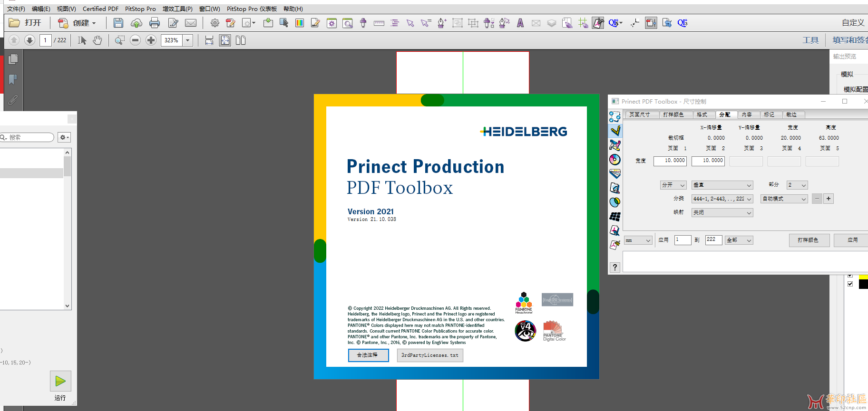Toggle checkbox beside the black color swatch
Screen dimensions: 868x411
click(x=850, y=284)
